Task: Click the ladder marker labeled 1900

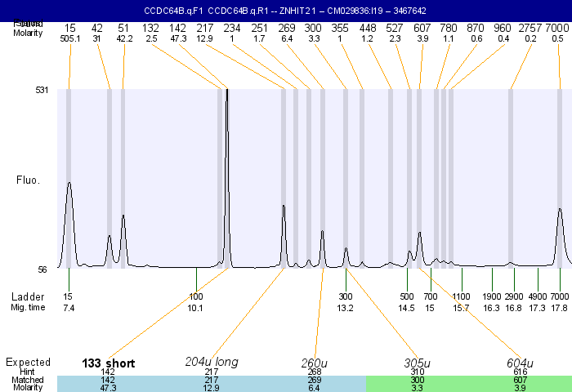Action: coord(492,296)
